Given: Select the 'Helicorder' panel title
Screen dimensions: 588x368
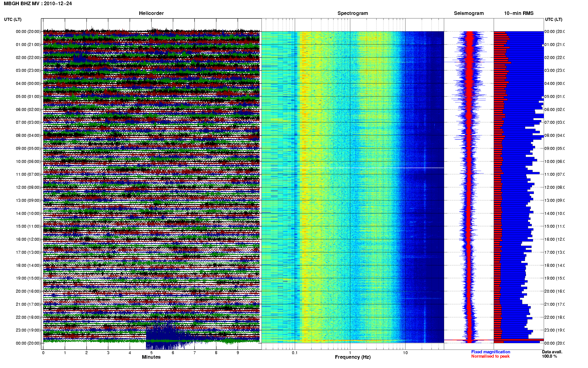Looking at the screenshot, I should pos(151,13).
